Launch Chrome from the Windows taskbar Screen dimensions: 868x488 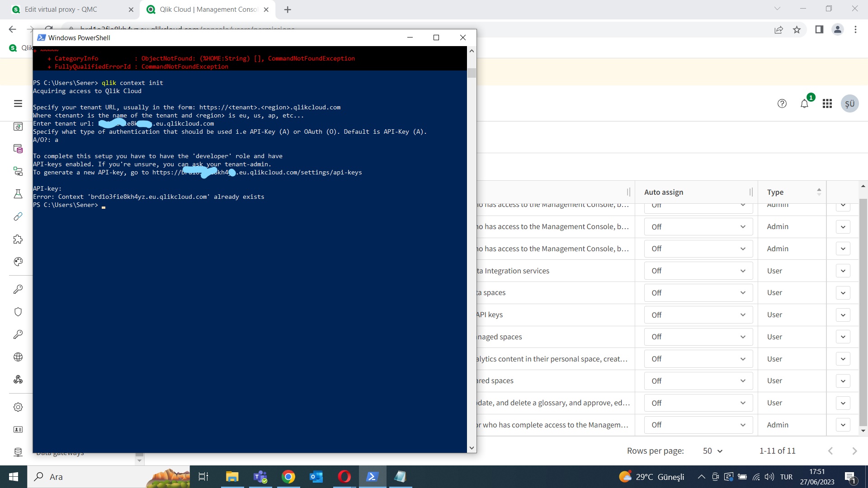[288, 477]
